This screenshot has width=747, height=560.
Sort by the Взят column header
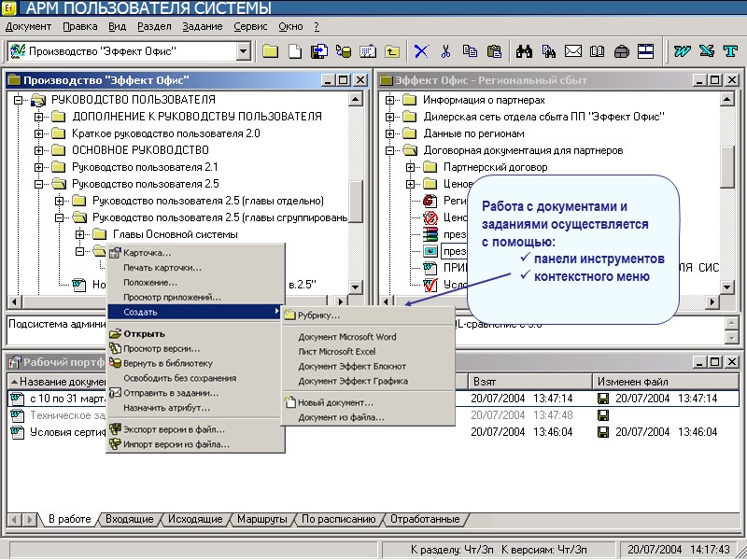tap(529, 382)
